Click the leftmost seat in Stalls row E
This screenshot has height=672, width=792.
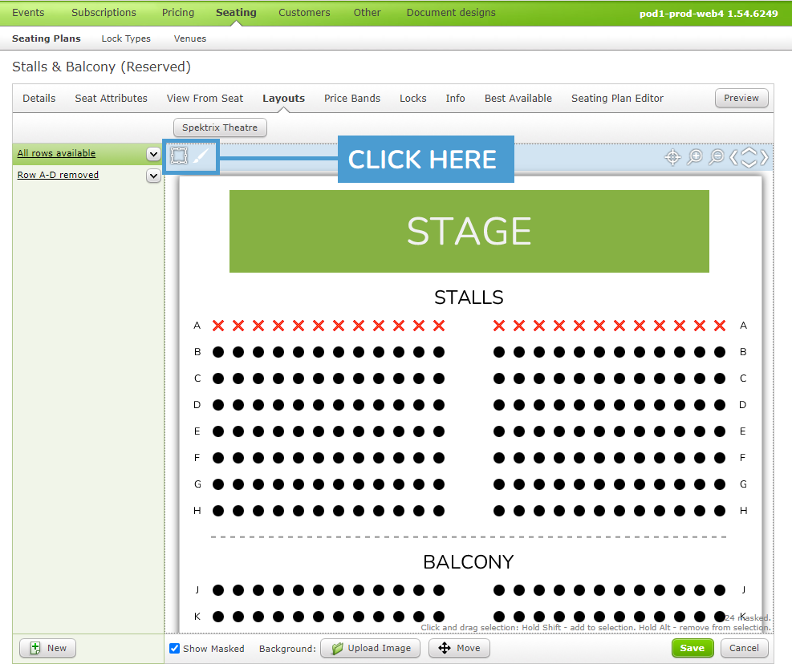click(218, 431)
